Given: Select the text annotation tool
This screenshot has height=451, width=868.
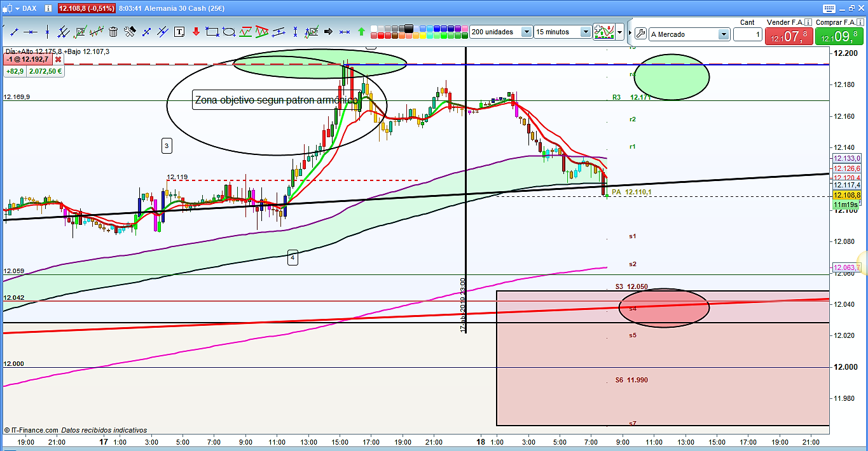Looking at the screenshot, I should [179, 32].
